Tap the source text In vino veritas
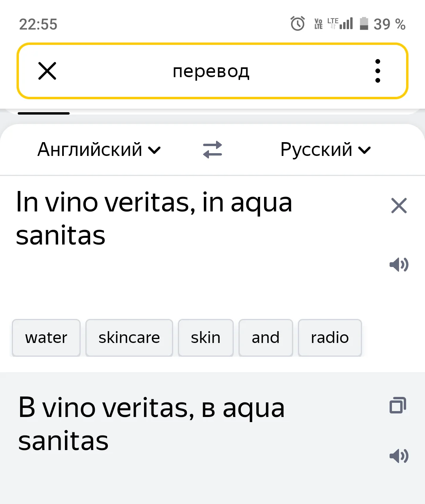This screenshot has height=504, width=425. [x=153, y=219]
